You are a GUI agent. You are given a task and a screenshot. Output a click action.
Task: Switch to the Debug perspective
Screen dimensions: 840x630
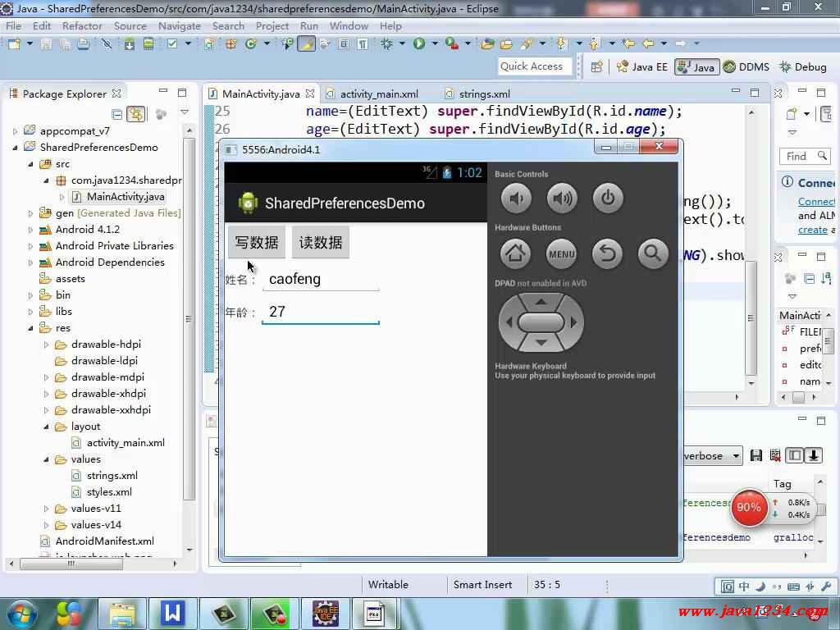pyautogui.click(x=802, y=66)
